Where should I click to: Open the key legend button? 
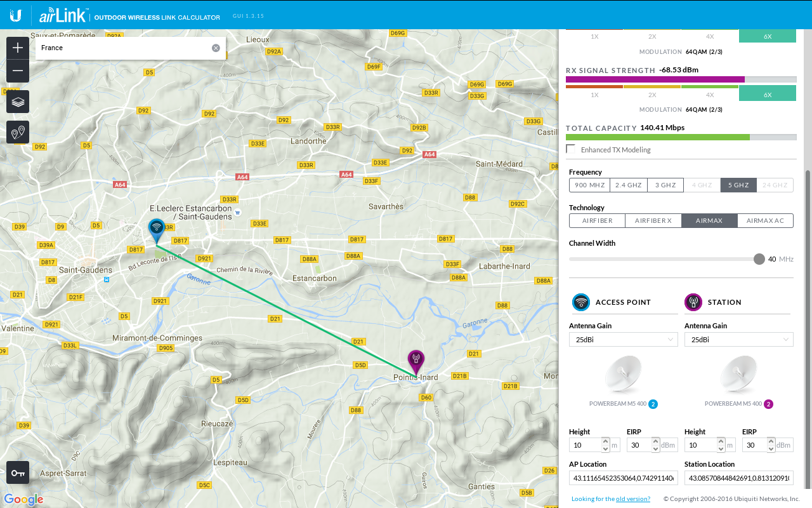click(18, 472)
